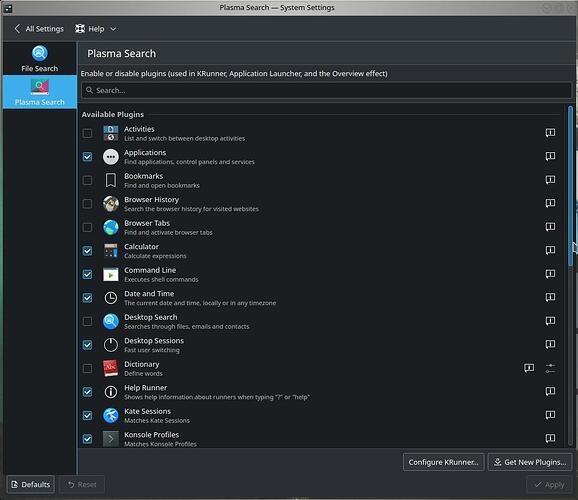The image size is (578, 500).
Task: Open the Help menu
Action: [x=95, y=29]
